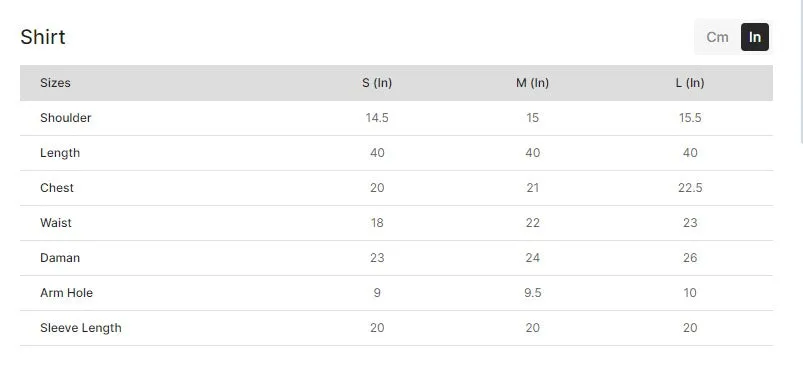Select the Chest row label

57,188
